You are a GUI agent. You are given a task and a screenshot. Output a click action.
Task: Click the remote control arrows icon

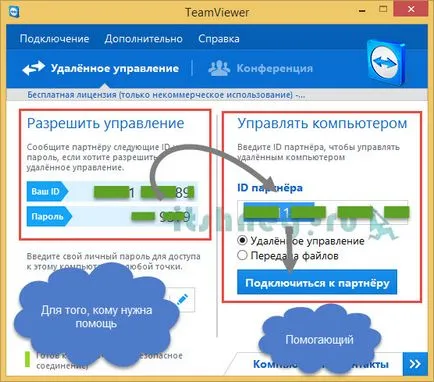33,68
